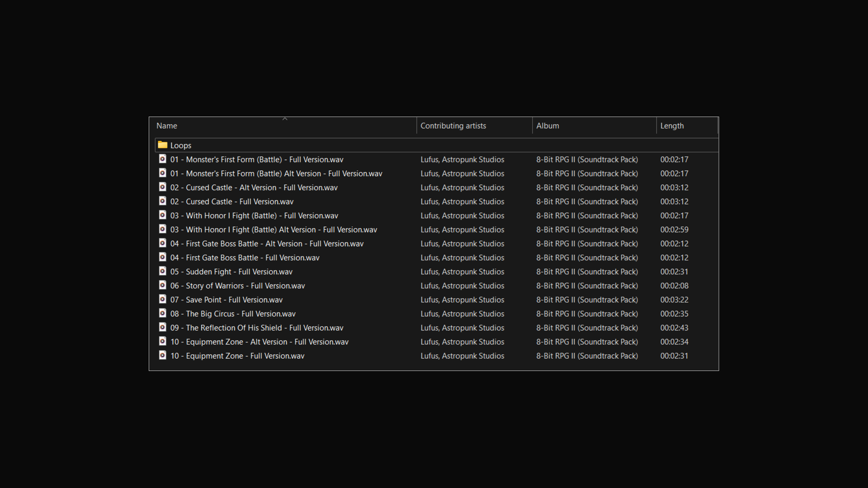Click the file icon for 02 - Cursed Castle - Full Version
The image size is (868, 488).
click(x=163, y=201)
